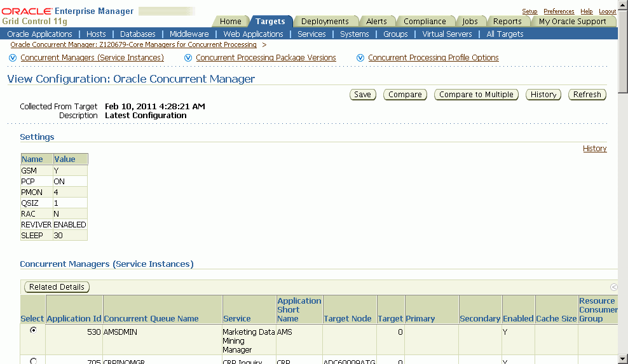Open the Compliance tab
This screenshot has height=364, width=628.
[425, 21]
